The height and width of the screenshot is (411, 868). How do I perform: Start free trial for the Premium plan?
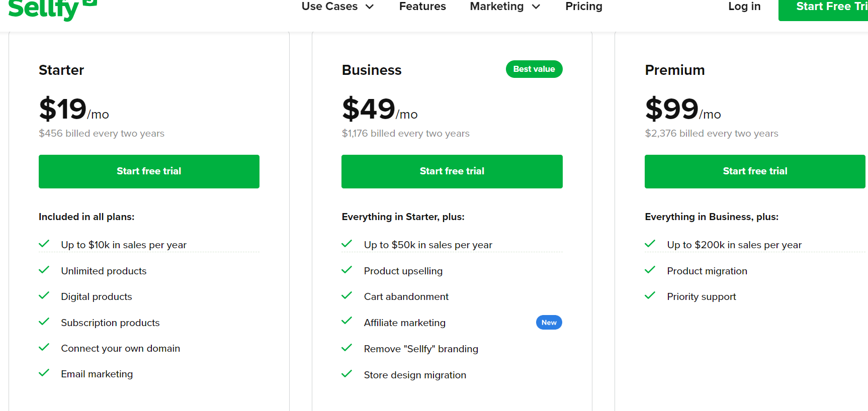[754, 171]
